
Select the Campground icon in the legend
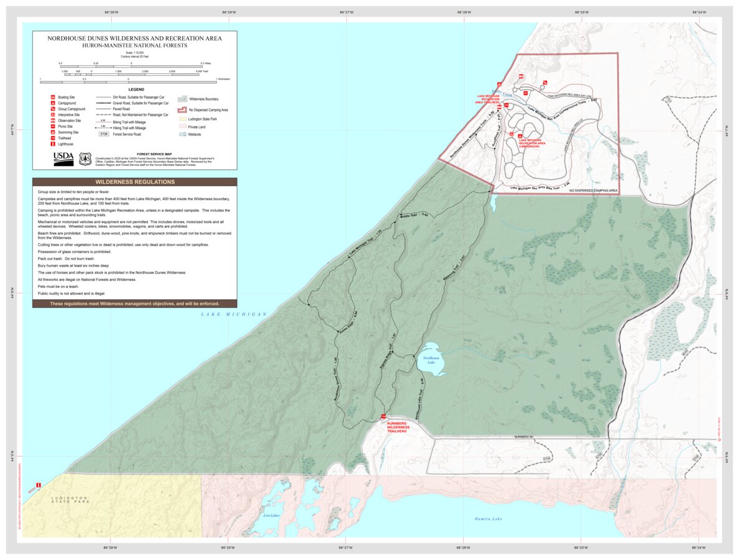click(x=53, y=103)
